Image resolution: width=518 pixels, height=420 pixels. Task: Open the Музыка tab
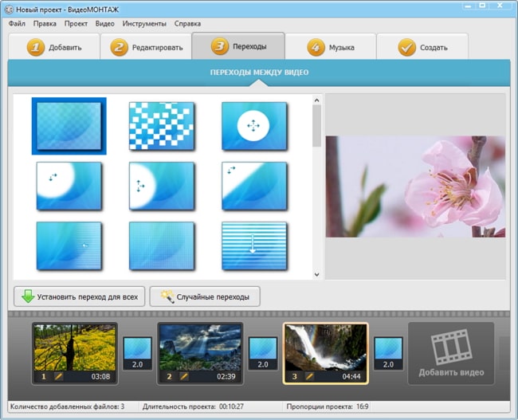pos(331,47)
